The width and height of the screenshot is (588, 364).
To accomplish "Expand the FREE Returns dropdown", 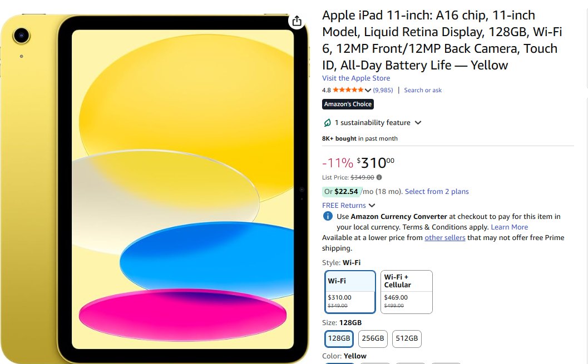I will tap(372, 206).
